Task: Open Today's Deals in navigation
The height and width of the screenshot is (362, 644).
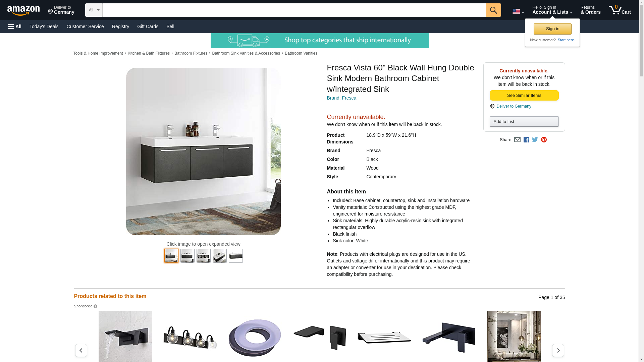Action: tap(44, 26)
